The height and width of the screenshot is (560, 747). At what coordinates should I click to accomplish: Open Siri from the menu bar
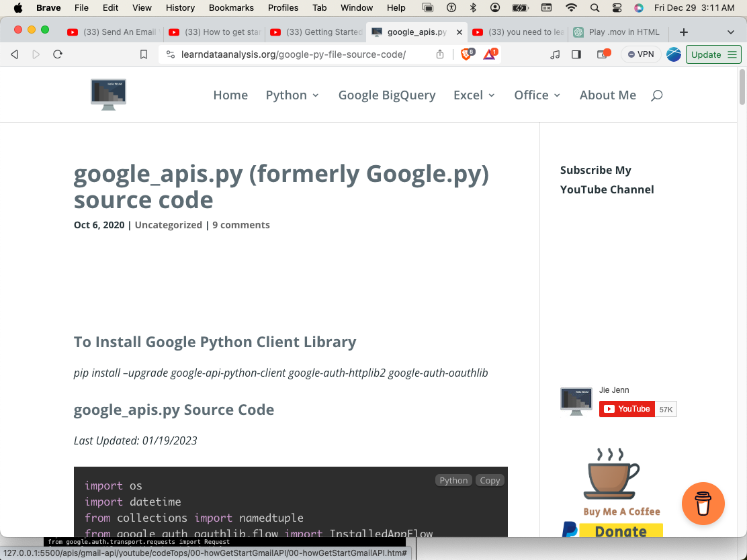coord(639,7)
